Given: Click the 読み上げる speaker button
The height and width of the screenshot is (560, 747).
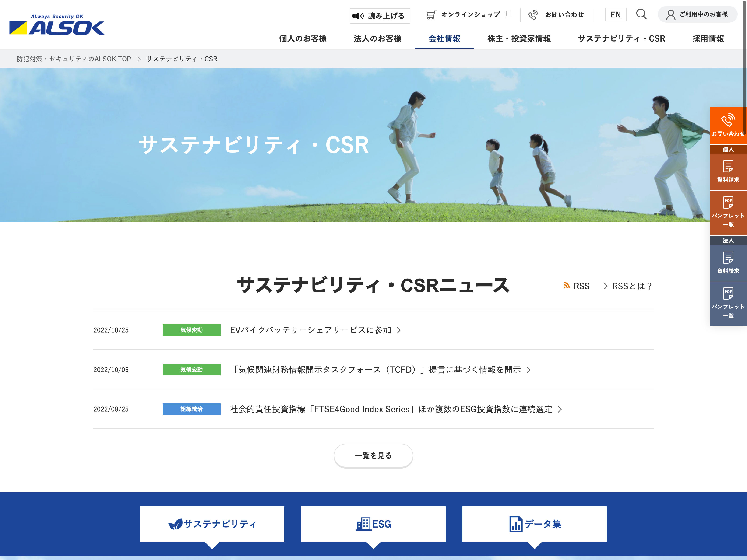Looking at the screenshot, I should coord(380,16).
